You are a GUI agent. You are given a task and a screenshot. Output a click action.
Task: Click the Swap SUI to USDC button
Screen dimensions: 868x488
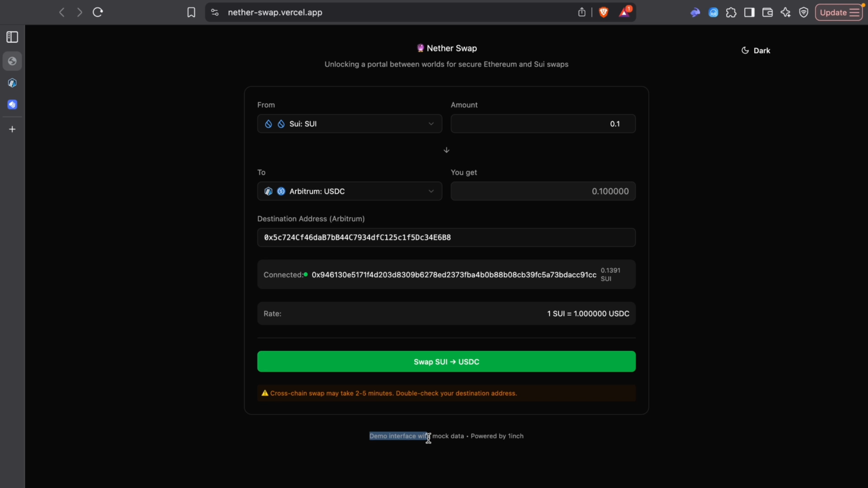coord(446,361)
